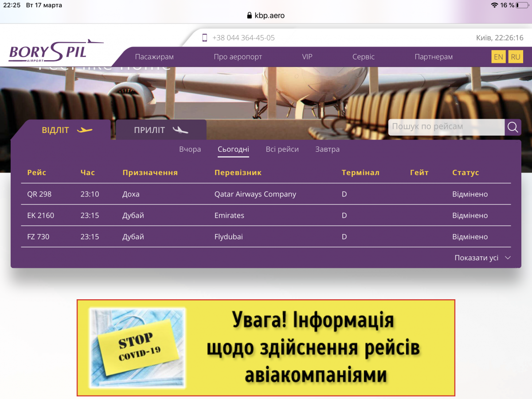
Task: Click the magnifier search button
Action: (513, 127)
